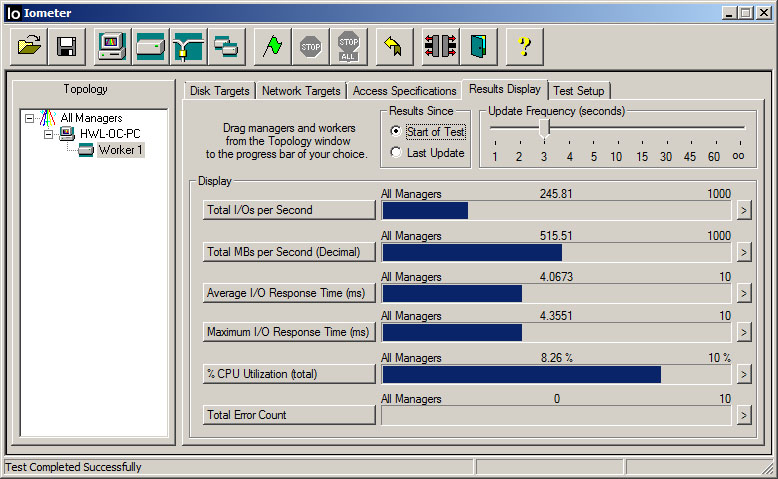The image size is (778, 479).
Task: Start tests with the green flag icon
Action: (x=272, y=47)
